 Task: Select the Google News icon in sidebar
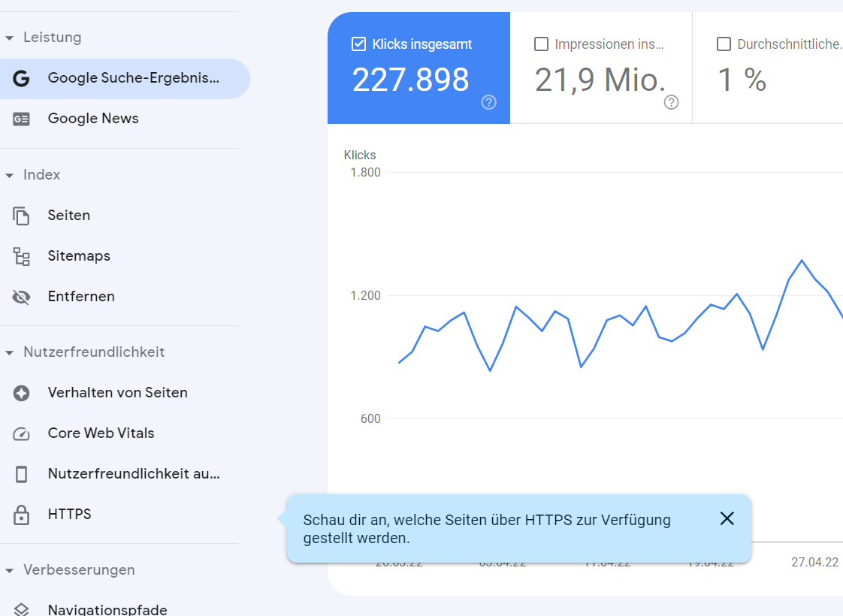tap(21, 118)
